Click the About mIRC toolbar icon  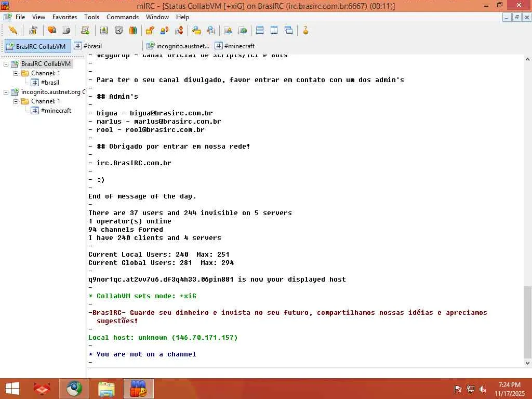305,30
